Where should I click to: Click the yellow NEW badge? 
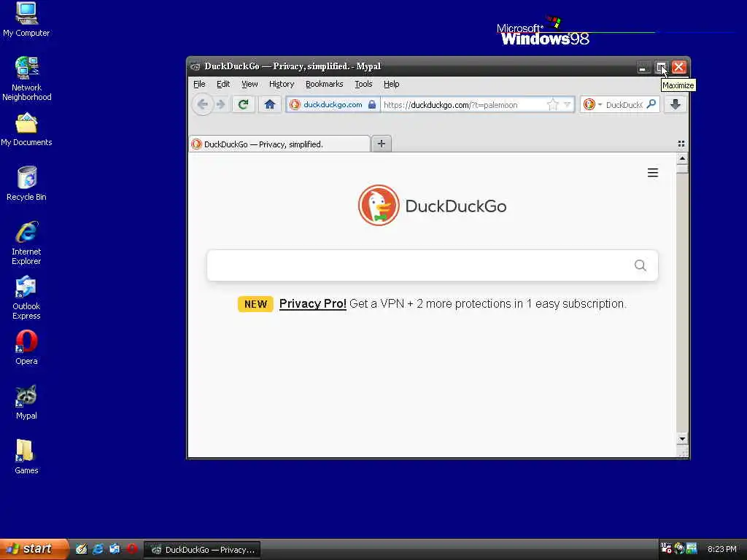[255, 304]
